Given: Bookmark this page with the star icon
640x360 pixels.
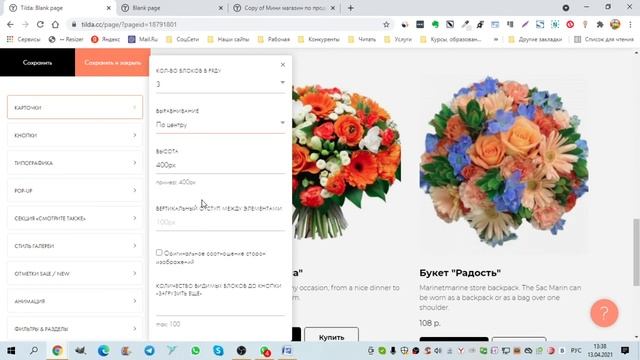Looking at the screenshot, I should (386, 24).
